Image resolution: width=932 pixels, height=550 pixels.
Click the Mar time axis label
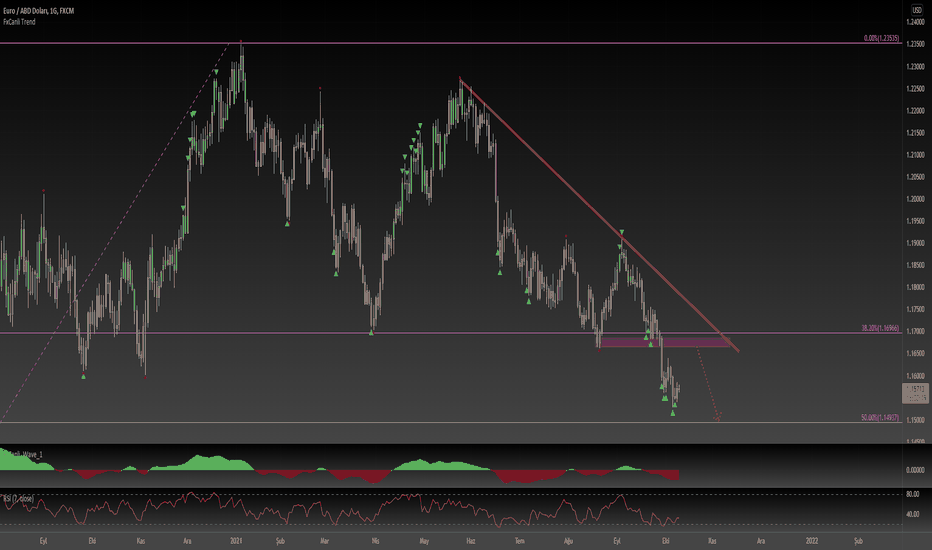point(325,541)
